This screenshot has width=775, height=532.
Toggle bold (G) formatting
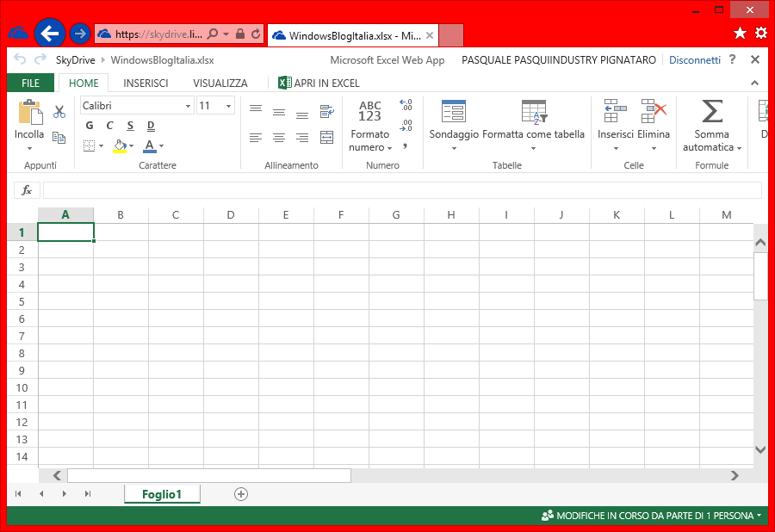click(x=90, y=126)
